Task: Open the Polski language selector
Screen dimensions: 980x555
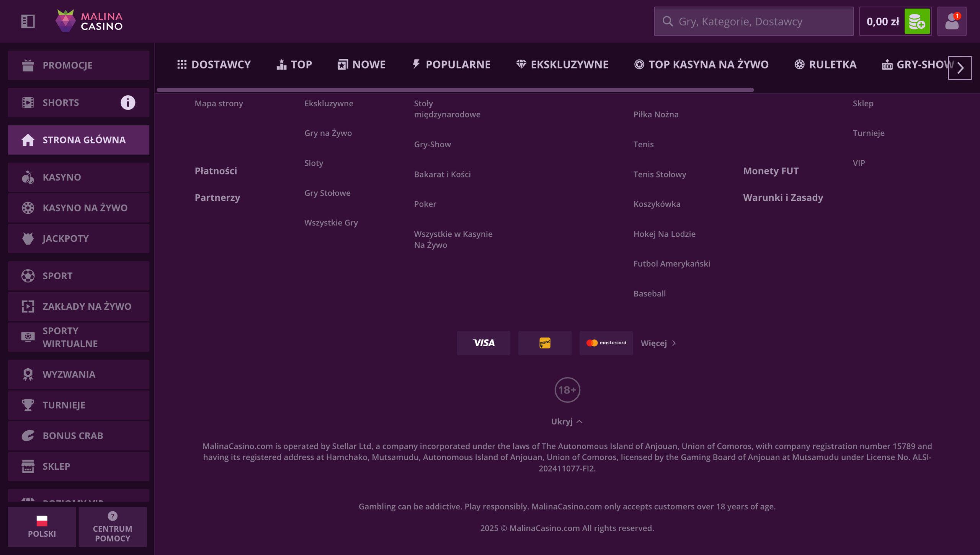Action: tap(42, 527)
